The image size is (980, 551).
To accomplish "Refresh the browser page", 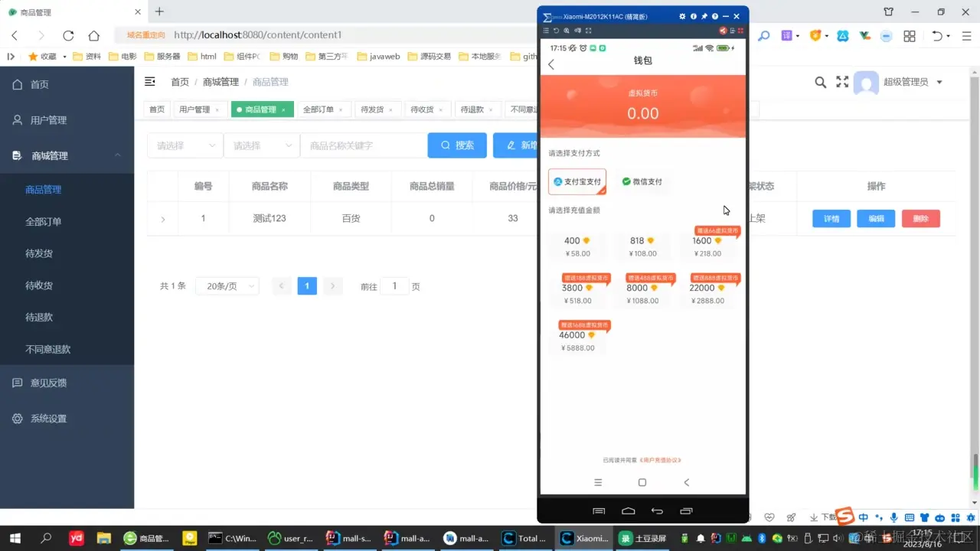I will pos(68,35).
